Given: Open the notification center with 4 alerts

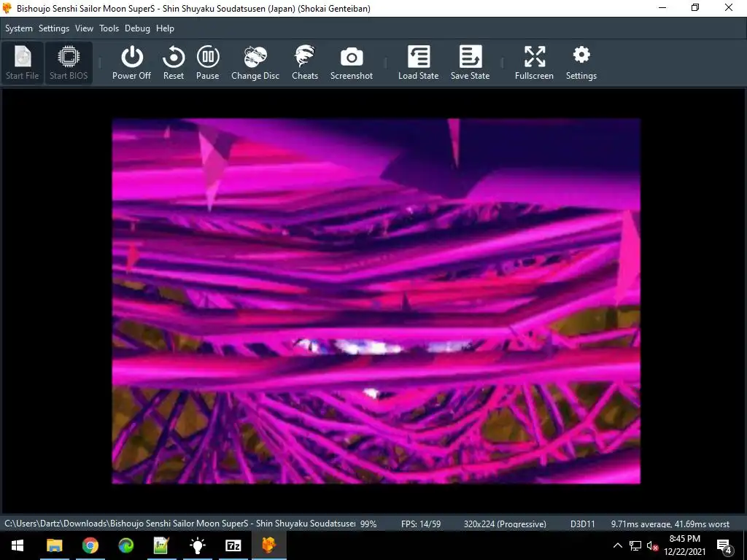Looking at the screenshot, I should pos(724,546).
